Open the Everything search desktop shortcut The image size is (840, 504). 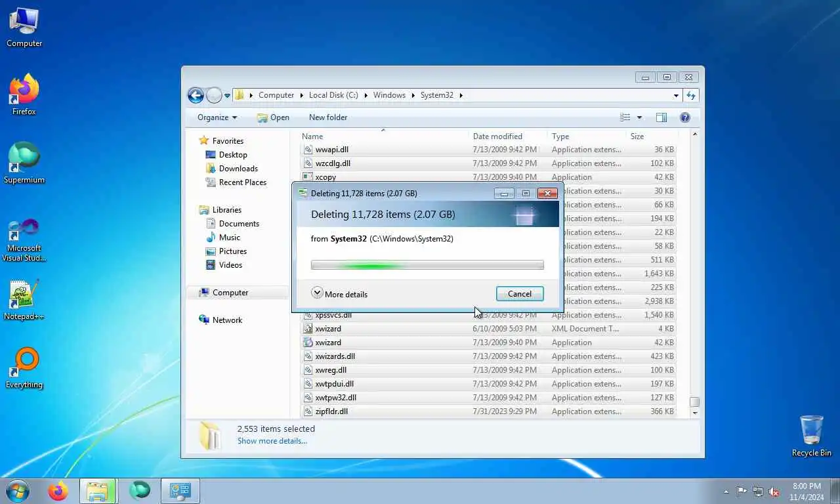(x=24, y=368)
